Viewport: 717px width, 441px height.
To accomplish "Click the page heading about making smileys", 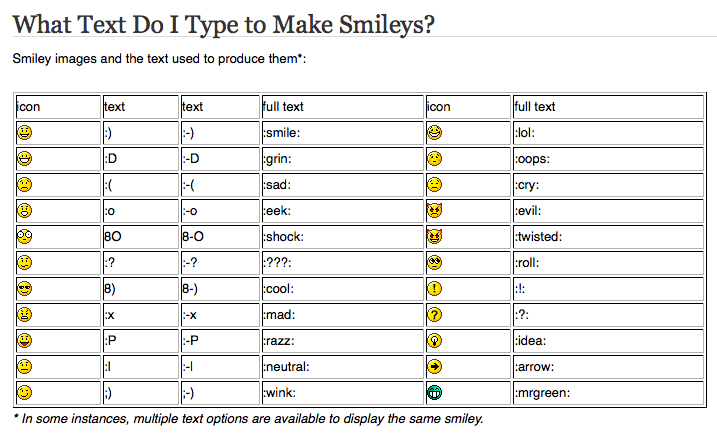I will 223,25.
